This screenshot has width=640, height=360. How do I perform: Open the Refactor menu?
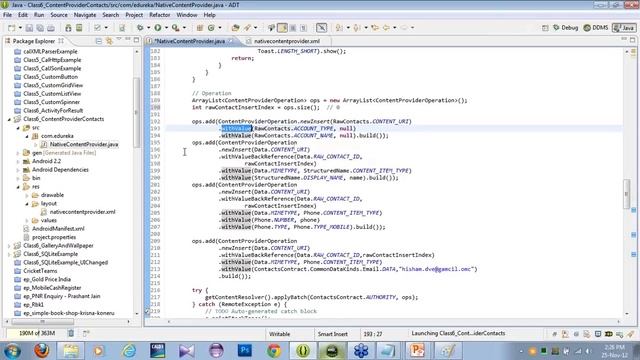160,15
